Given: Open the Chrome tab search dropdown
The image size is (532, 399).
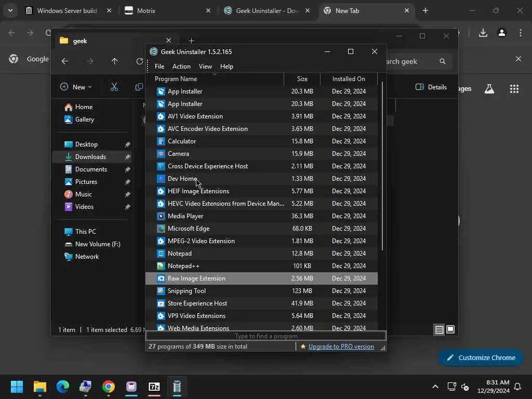Looking at the screenshot, I should (10, 10).
